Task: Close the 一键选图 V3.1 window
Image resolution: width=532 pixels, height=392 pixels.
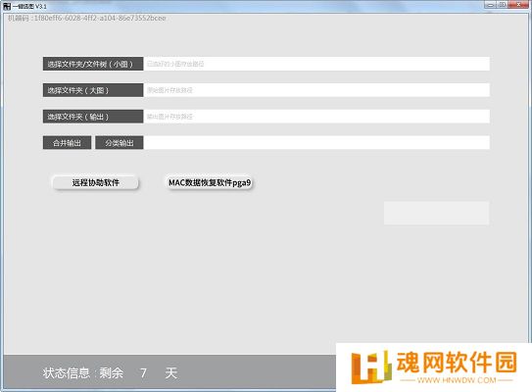Action: 518,5
